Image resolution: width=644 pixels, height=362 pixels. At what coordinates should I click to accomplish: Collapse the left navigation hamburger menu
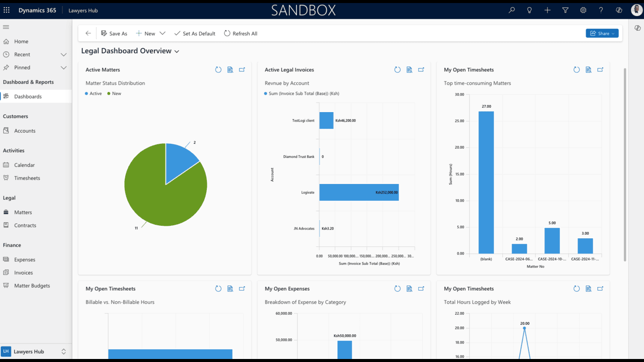(x=6, y=27)
